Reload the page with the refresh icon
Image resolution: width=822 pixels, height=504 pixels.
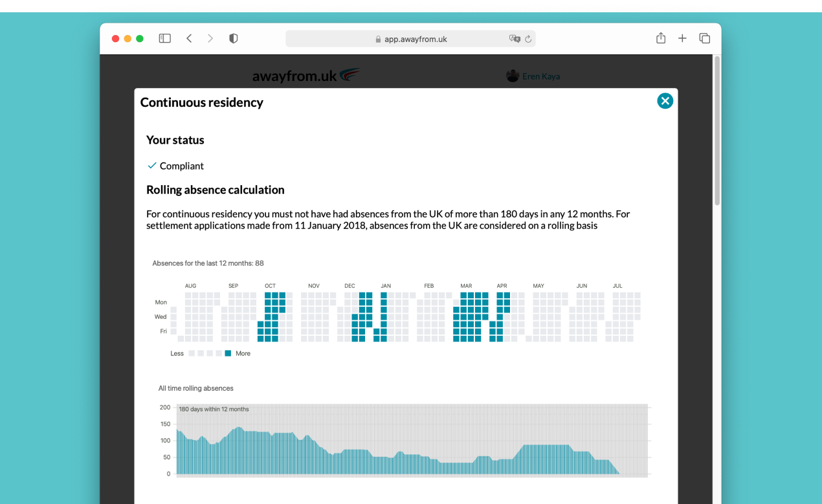point(528,39)
